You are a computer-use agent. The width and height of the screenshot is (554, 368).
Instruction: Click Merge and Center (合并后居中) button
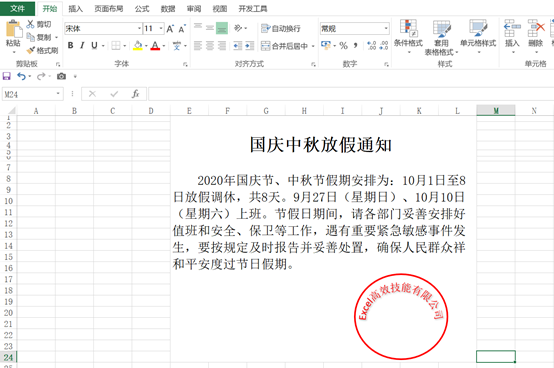point(284,46)
